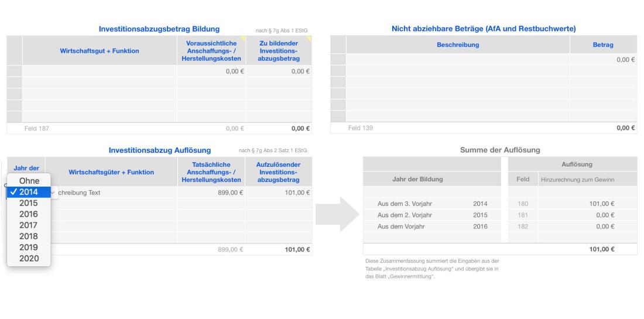Select 'Ohne' in the year popup
Image resolution: width=644 pixels, height=319 pixels.
[29, 181]
